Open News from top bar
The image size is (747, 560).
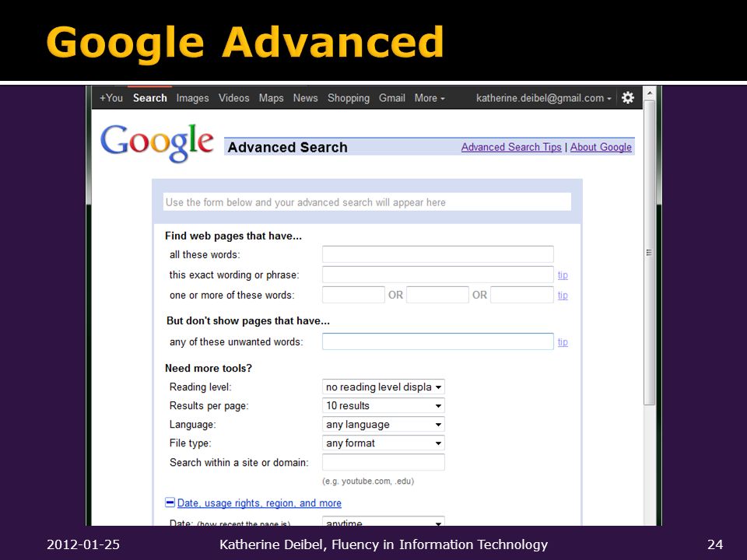[305, 98]
